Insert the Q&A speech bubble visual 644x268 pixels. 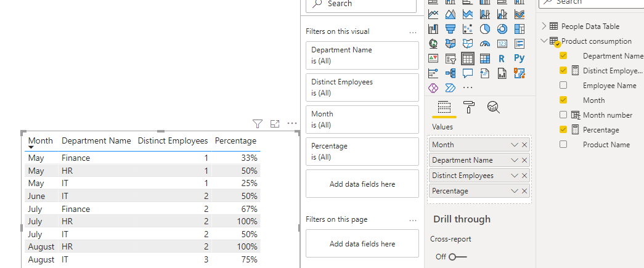tap(468, 73)
